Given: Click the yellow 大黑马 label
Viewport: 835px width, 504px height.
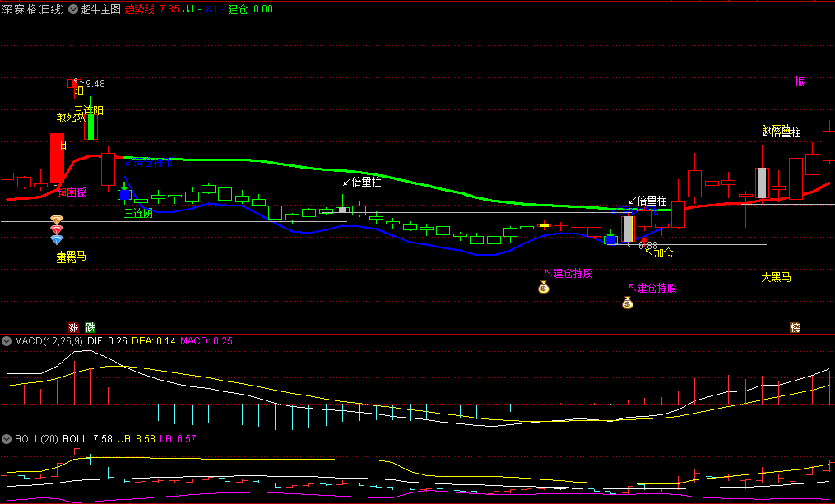Looking at the screenshot, I should (776, 277).
